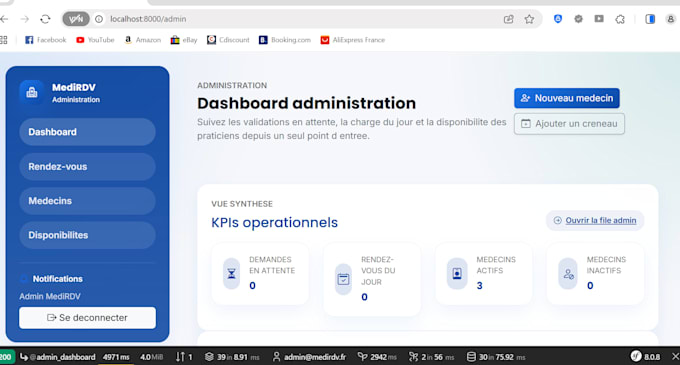The width and height of the screenshot is (680, 365).
Task: Open the user profile avatar icon
Action: (x=670, y=19)
